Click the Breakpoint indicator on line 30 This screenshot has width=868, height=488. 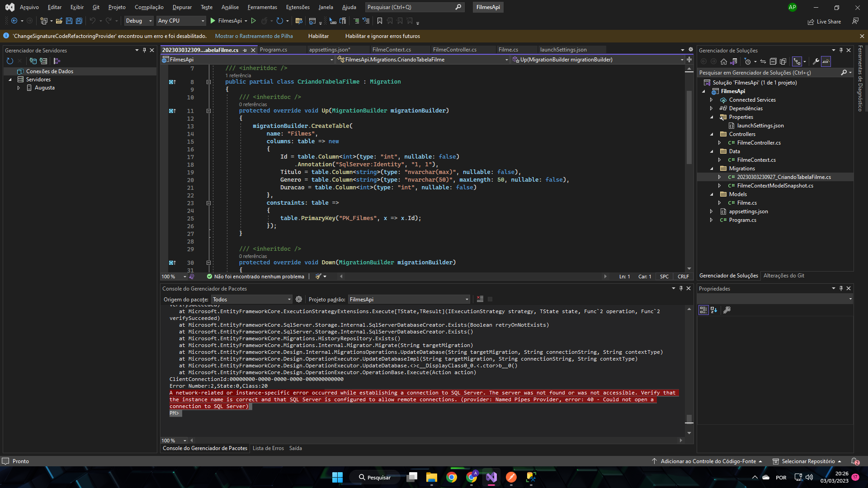(171, 262)
